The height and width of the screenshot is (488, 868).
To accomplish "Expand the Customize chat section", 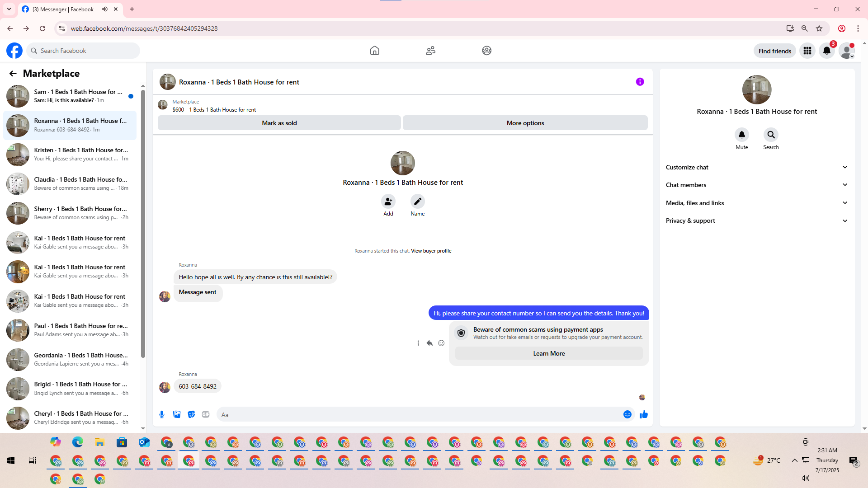I will coord(757,167).
